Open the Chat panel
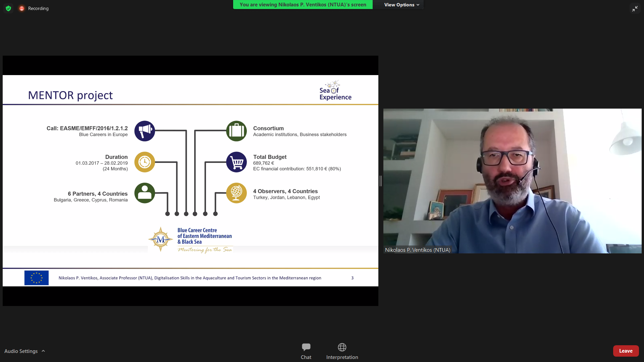644x362 pixels. (x=306, y=351)
